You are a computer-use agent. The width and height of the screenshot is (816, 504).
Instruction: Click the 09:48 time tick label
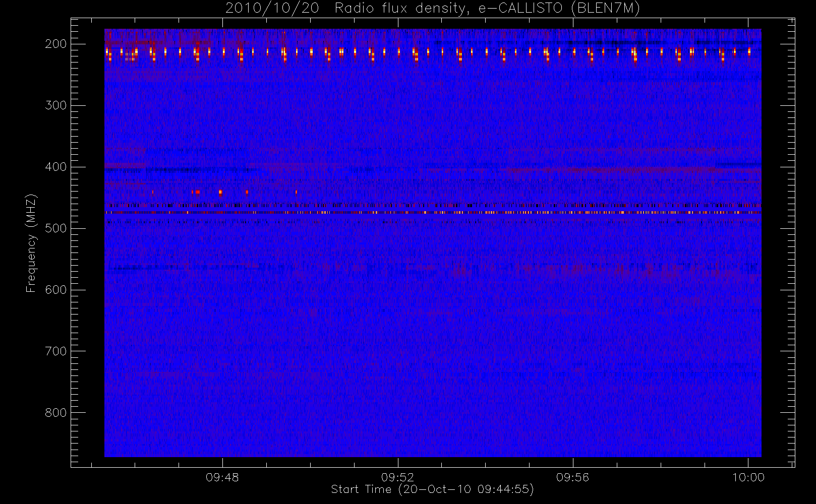tap(222, 477)
